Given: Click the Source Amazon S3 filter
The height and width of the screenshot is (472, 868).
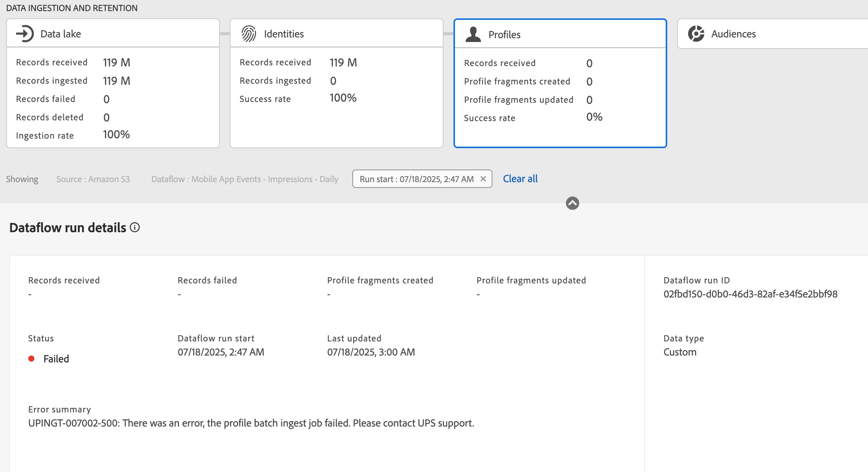Looking at the screenshot, I should coord(93,179).
